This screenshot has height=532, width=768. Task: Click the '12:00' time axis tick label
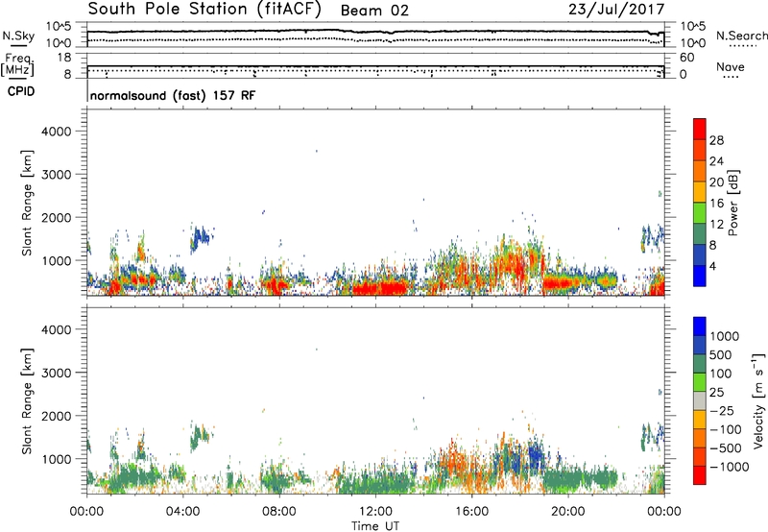375,512
